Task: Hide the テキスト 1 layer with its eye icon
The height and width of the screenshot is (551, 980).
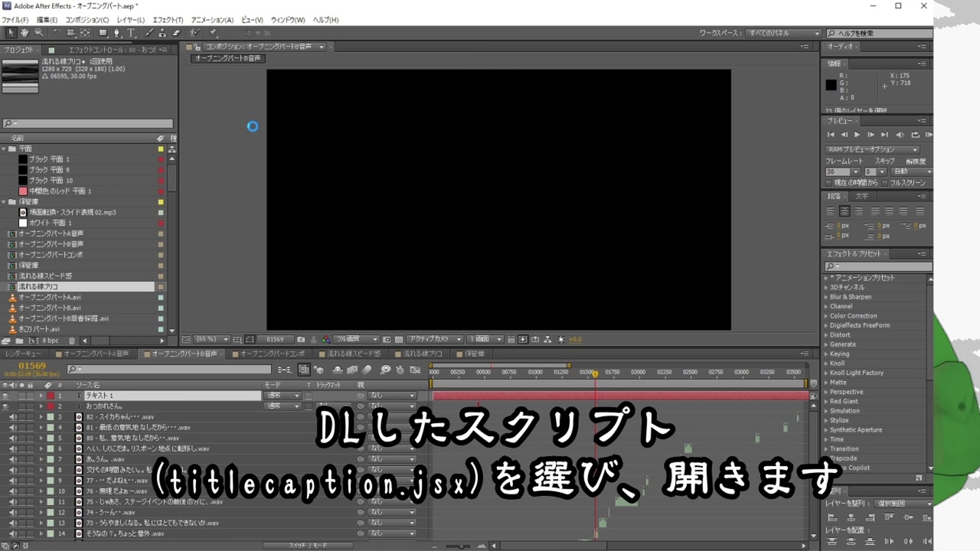Action: (x=5, y=396)
